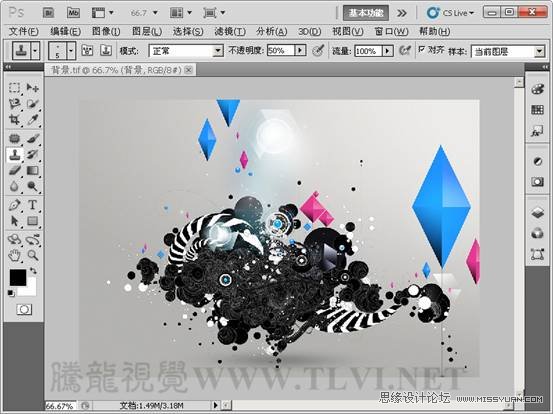The image size is (553, 414).
Task: Select the Zoom tool
Action: pos(32,255)
